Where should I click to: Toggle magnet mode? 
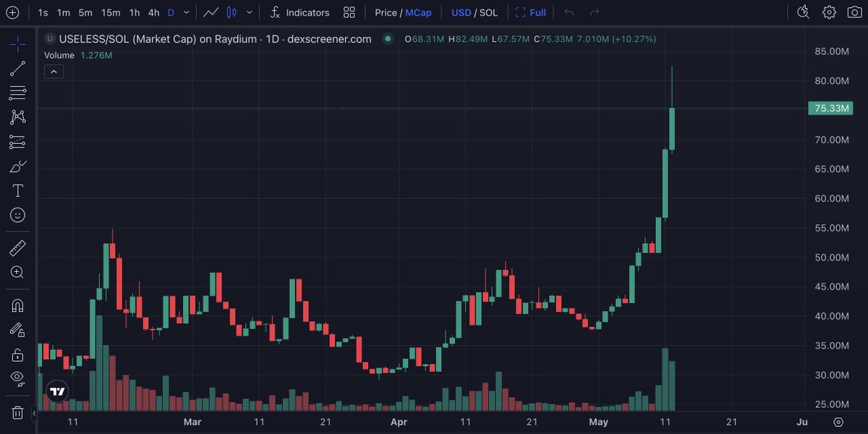tap(18, 306)
